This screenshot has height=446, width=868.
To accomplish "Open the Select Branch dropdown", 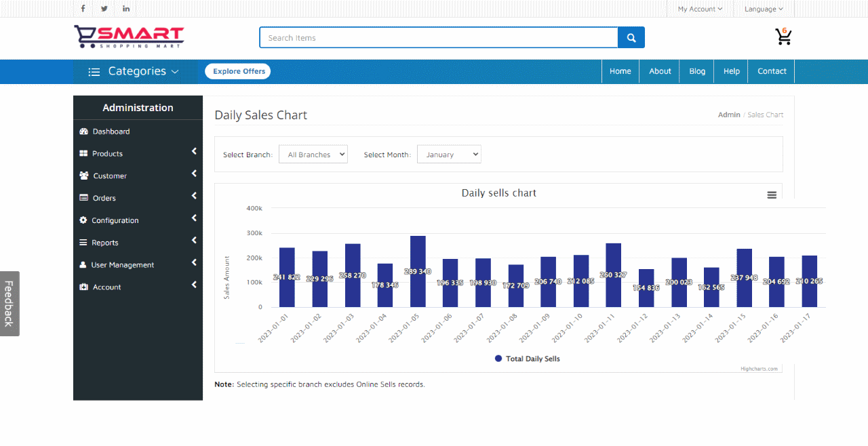I will [x=313, y=154].
